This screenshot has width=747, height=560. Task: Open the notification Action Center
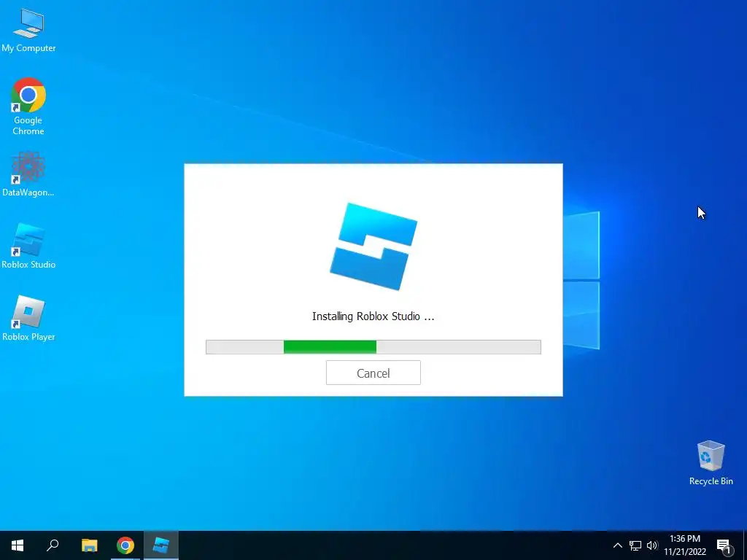point(724,545)
